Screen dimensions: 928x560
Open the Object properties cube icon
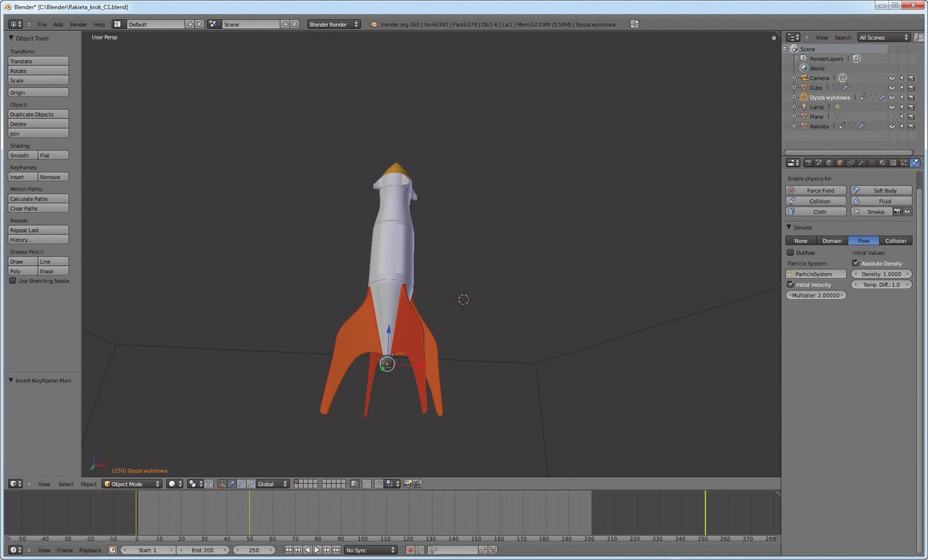(x=840, y=162)
